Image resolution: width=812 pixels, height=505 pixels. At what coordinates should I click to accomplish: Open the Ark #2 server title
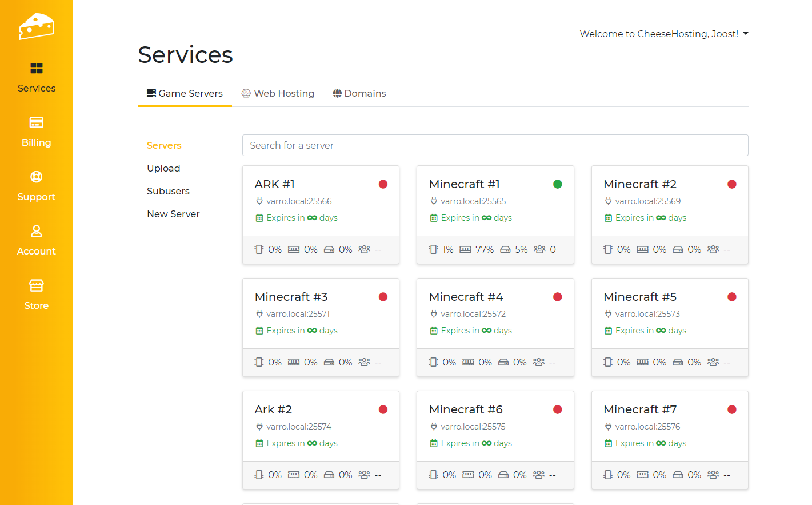click(x=273, y=409)
